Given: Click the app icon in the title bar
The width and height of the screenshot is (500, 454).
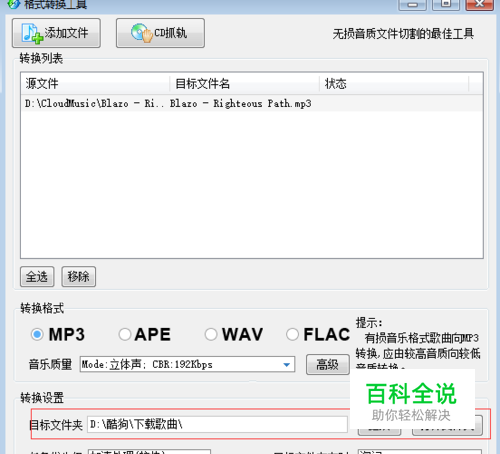Looking at the screenshot, I should [13, 4].
